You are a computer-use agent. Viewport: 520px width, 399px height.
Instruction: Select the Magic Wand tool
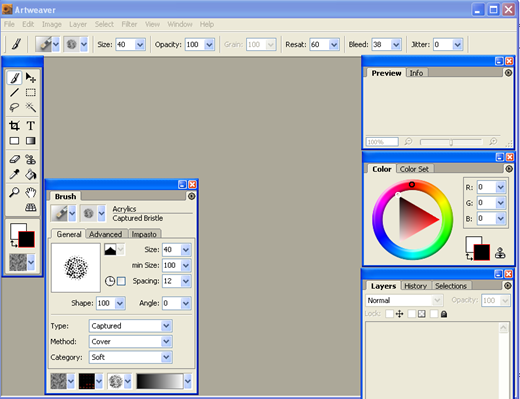coord(31,107)
